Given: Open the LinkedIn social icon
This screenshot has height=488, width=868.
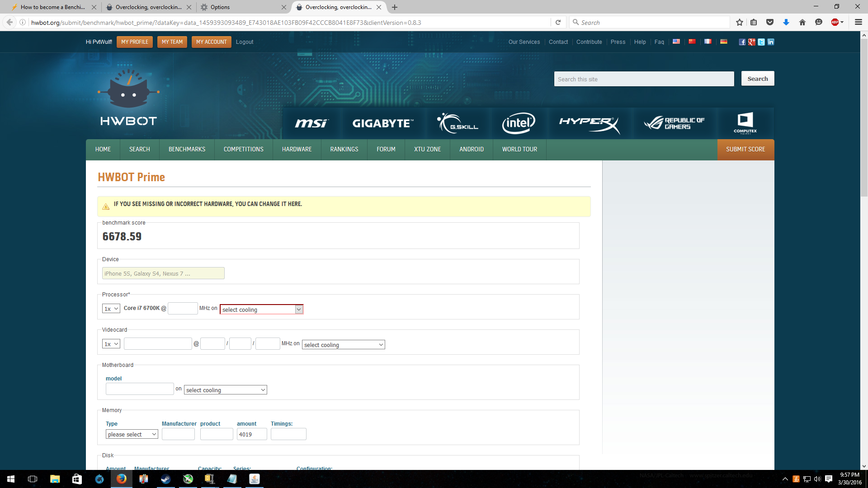Looking at the screenshot, I should tap(771, 42).
